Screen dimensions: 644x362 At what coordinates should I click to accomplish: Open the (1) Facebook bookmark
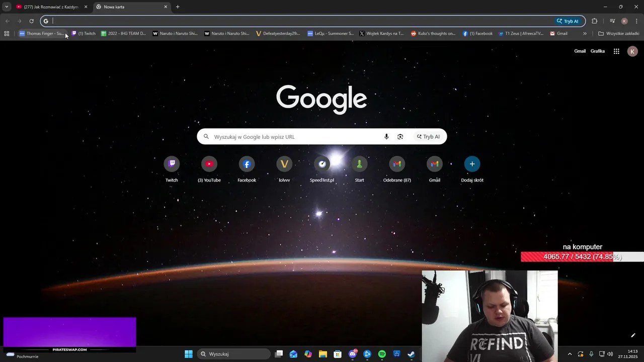[x=478, y=34]
